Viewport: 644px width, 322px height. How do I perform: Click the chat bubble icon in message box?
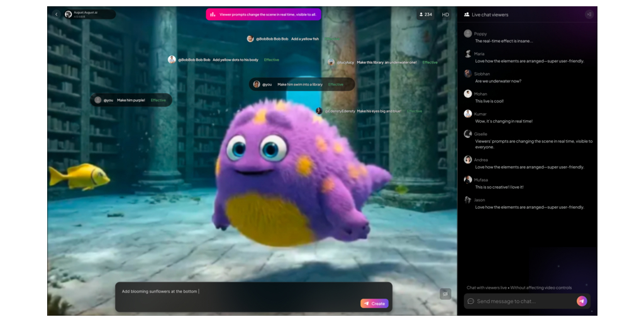point(470,301)
